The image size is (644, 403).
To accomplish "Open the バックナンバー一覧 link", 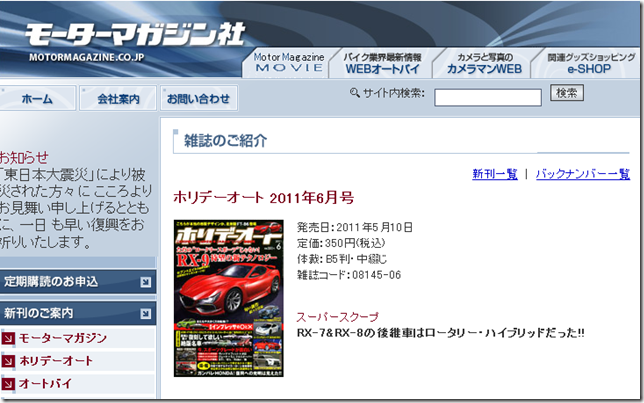I will [583, 174].
